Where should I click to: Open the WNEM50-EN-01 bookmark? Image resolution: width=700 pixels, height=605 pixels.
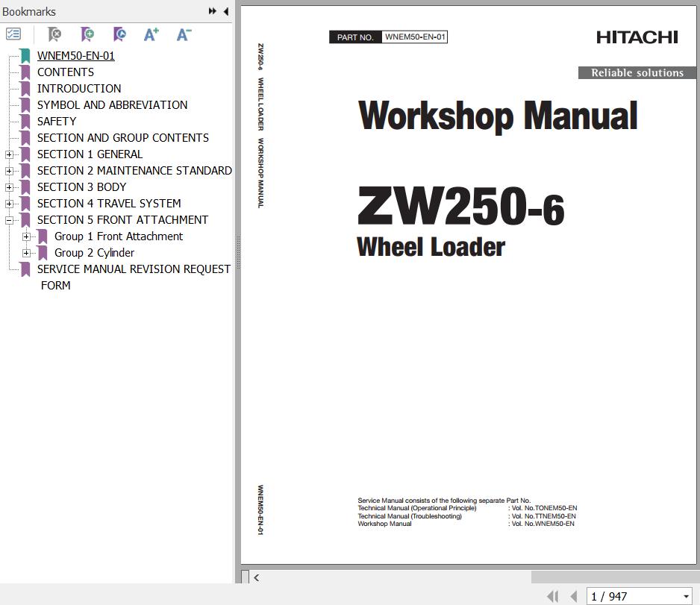[x=76, y=56]
